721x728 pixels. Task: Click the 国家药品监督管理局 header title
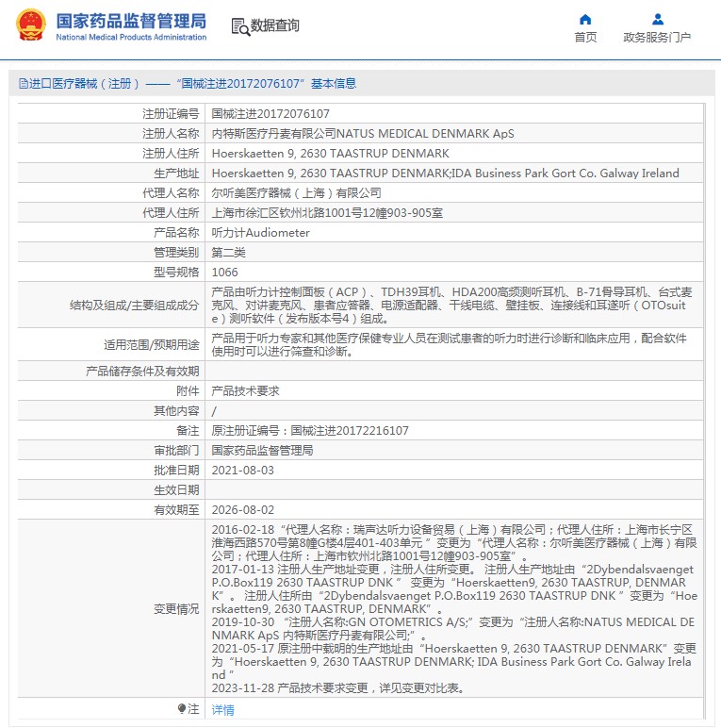point(131,22)
